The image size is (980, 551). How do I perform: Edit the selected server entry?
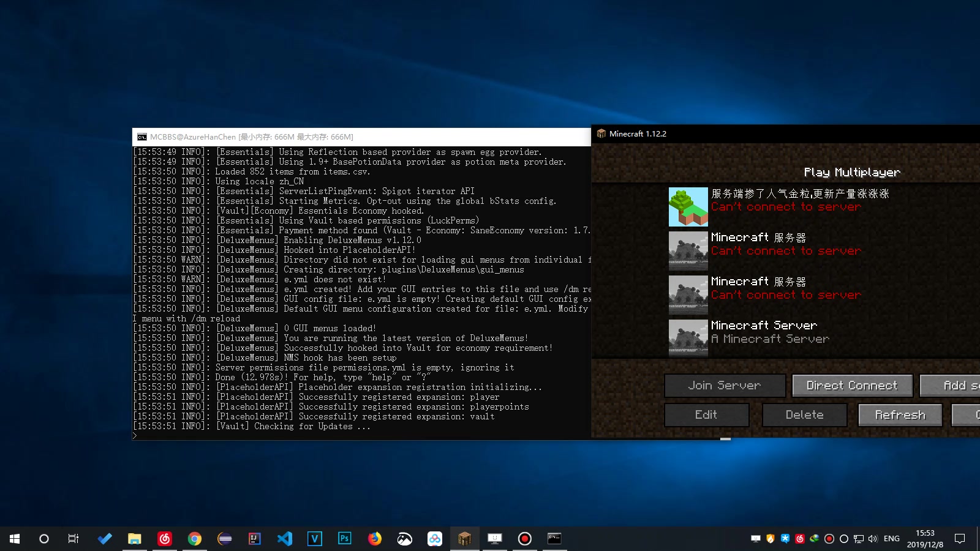[x=706, y=415]
